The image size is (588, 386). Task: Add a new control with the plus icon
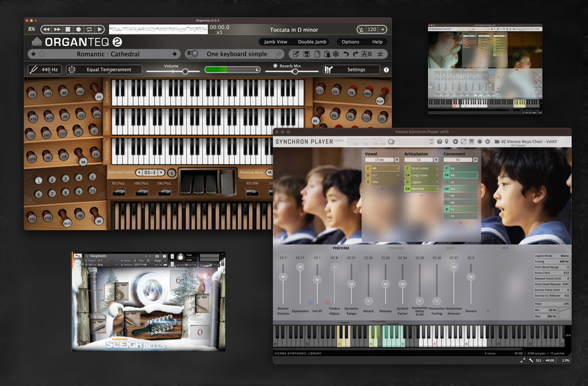pos(488,311)
